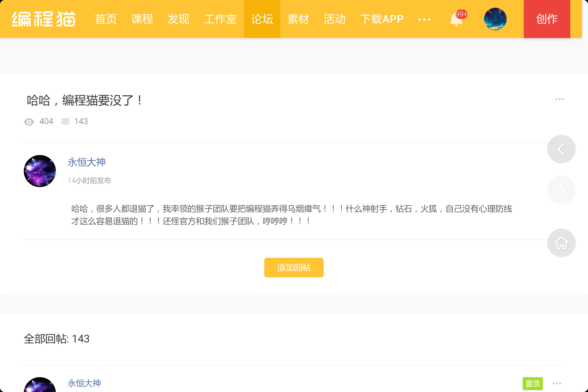
Task: Open the 活动 tab
Action: coord(334,19)
